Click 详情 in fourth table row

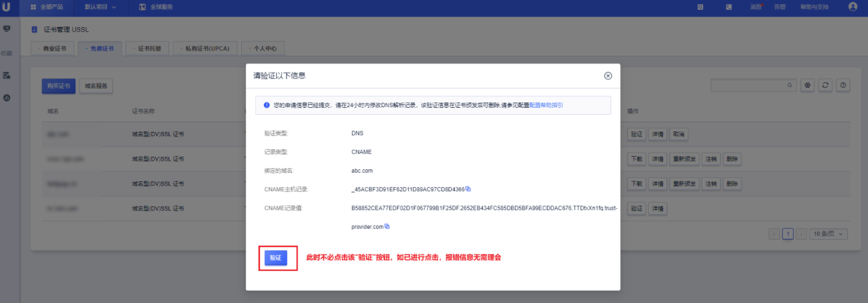(657, 209)
